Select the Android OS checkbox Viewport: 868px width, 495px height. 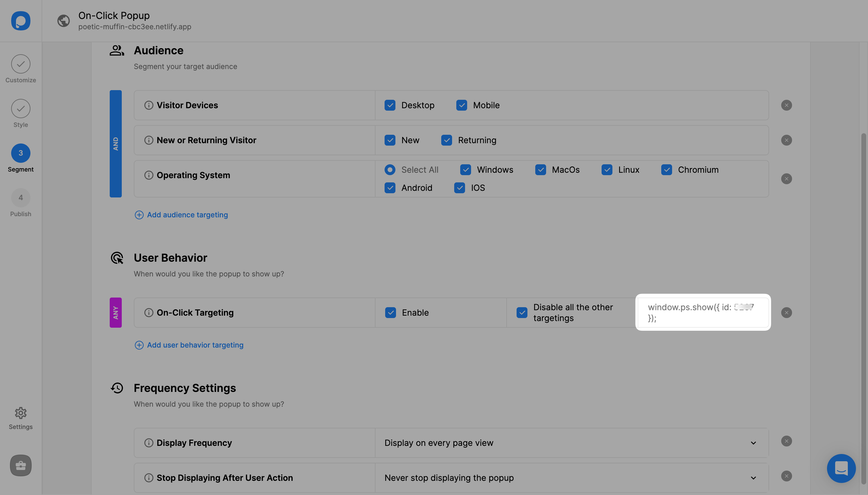coord(390,188)
